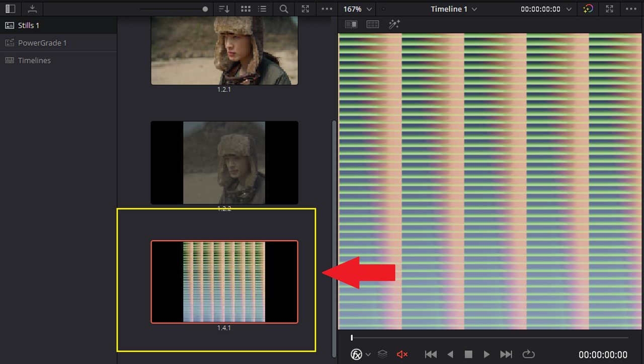This screenshot has width=644, height=364.
Task: Click the fx overlay icon below viewer
Action: pos(356,354)
